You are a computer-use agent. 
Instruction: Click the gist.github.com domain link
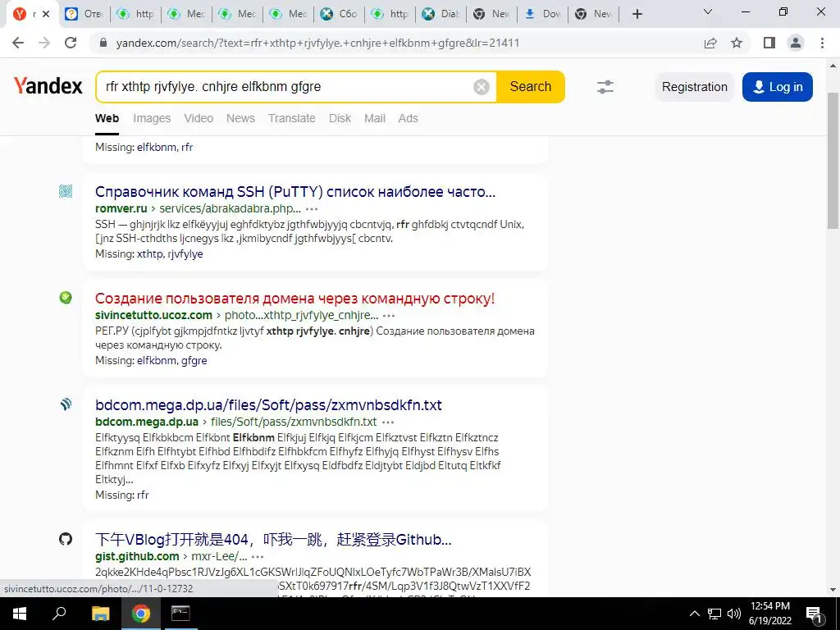(x=137, y=556)
